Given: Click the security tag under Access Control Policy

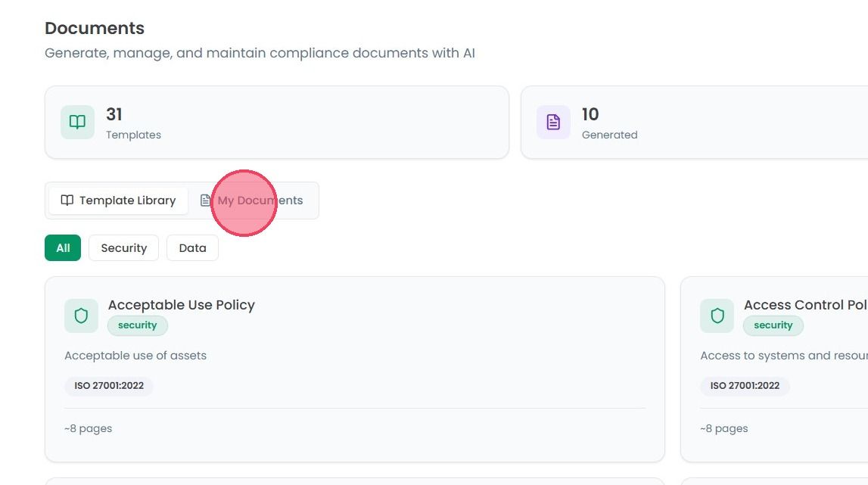Looking at the screenshot, I should pyautogui.click(x=773, y=325).
